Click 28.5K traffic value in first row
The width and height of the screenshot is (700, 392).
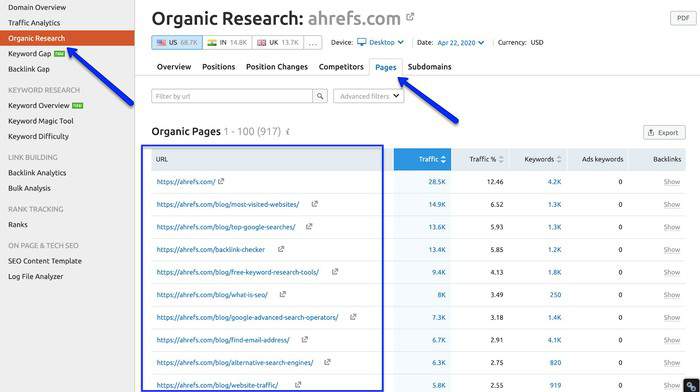[437, 182]
